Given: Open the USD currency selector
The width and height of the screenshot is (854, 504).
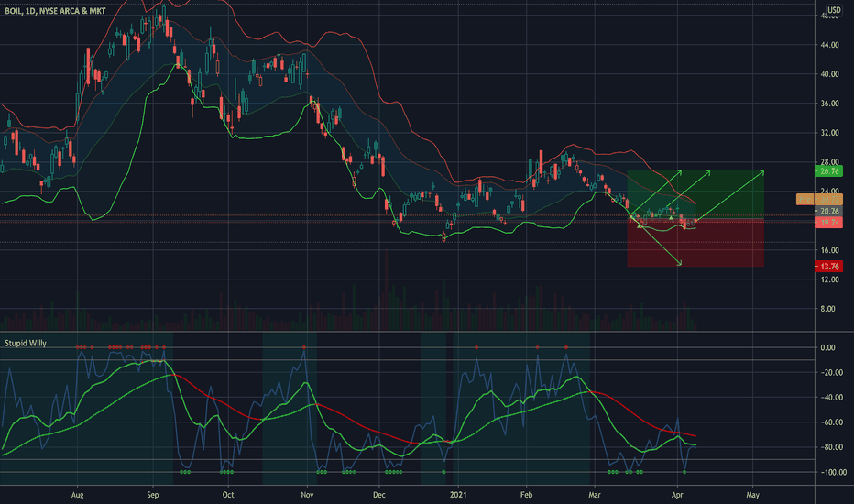Looking at the screenshot, I should click(x=834, y=10).
